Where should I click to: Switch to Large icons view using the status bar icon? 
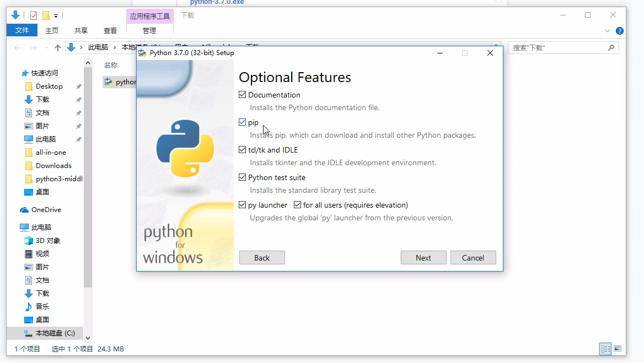coord(618,349)
